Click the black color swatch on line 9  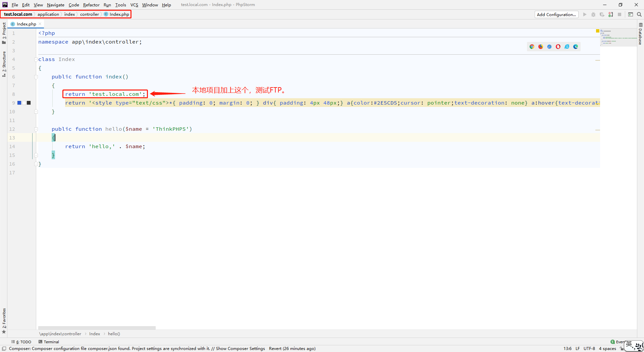pos(29,103)
